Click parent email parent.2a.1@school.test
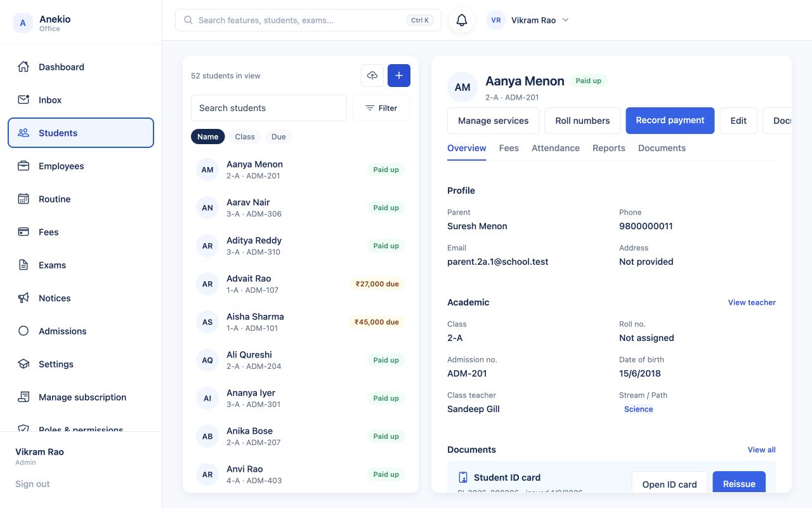The image size is (812, 508). coord(498,262)
